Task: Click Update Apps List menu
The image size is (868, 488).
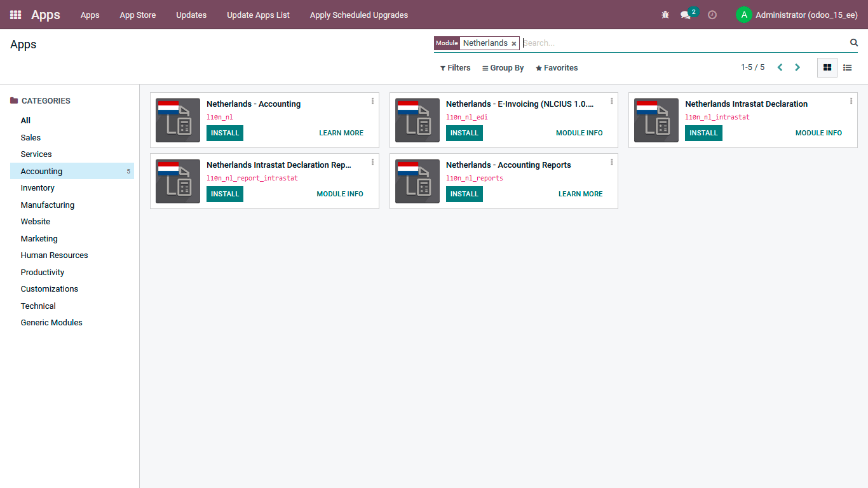Action: (258, 15)
